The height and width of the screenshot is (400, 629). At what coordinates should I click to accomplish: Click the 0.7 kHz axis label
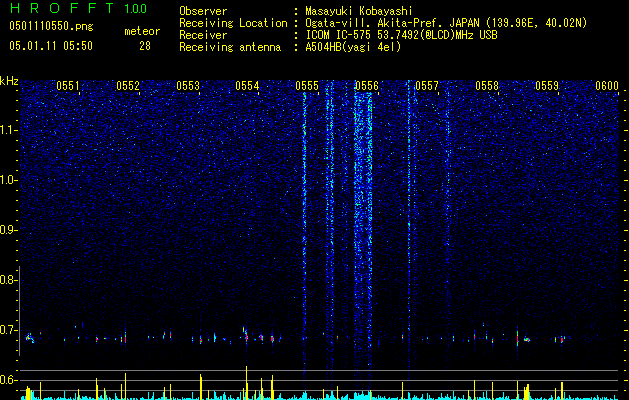coord(9,330)
